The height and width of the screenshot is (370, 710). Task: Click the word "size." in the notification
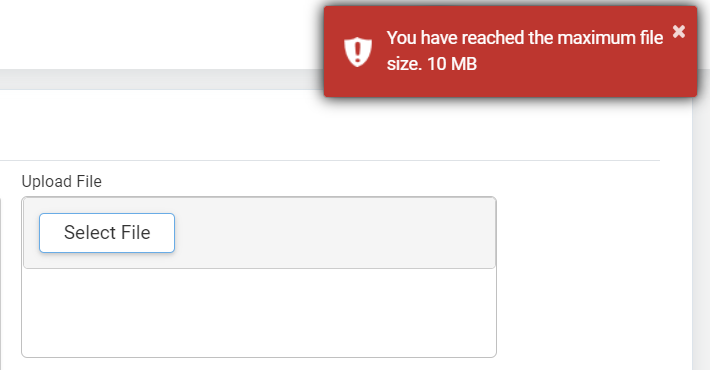pos(404,64)
